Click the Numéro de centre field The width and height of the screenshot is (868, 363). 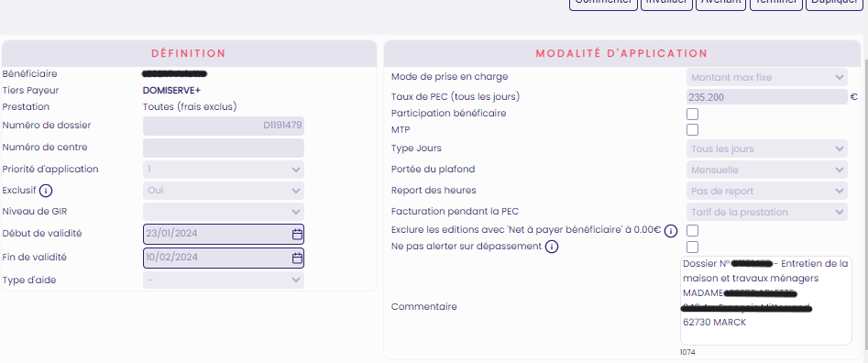click(x=224, y=148)
